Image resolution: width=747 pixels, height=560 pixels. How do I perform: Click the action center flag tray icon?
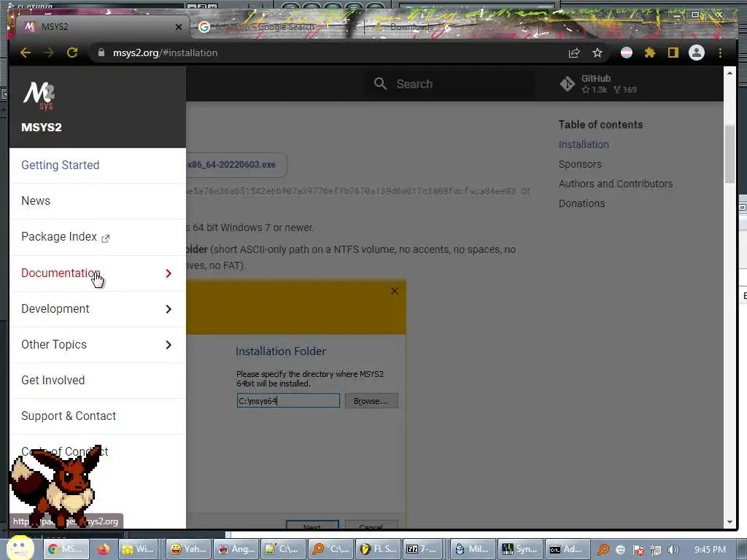pyautogui.click(x=638, y=550)
